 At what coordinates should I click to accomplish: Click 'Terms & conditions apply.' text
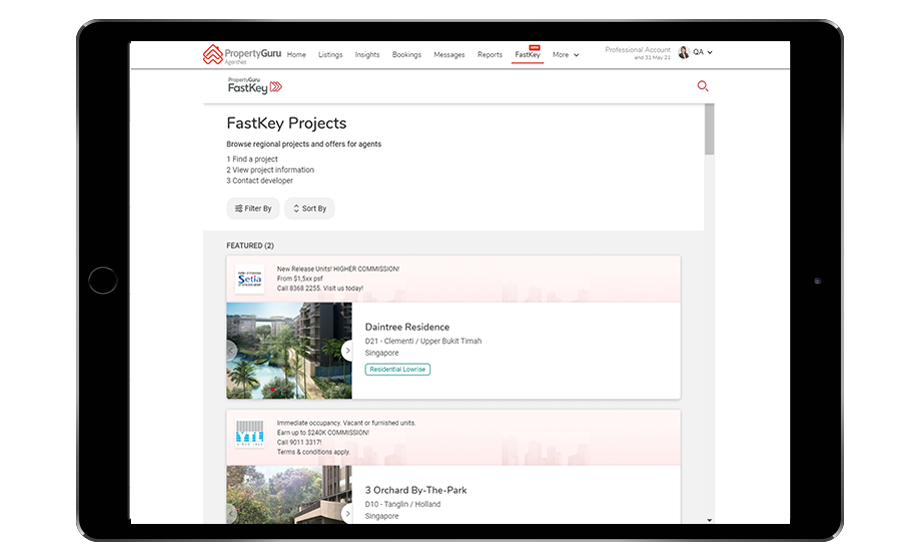coord(313,452)
